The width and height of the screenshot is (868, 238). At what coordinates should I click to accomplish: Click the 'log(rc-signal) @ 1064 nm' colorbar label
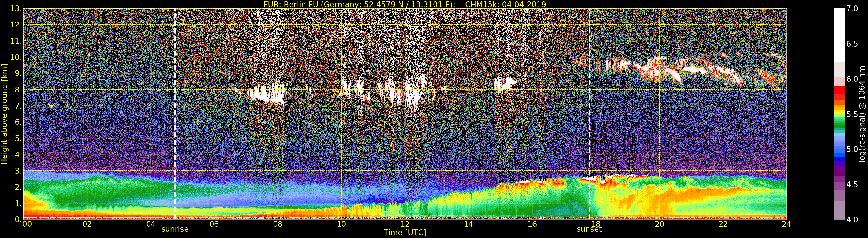(863, 114)
